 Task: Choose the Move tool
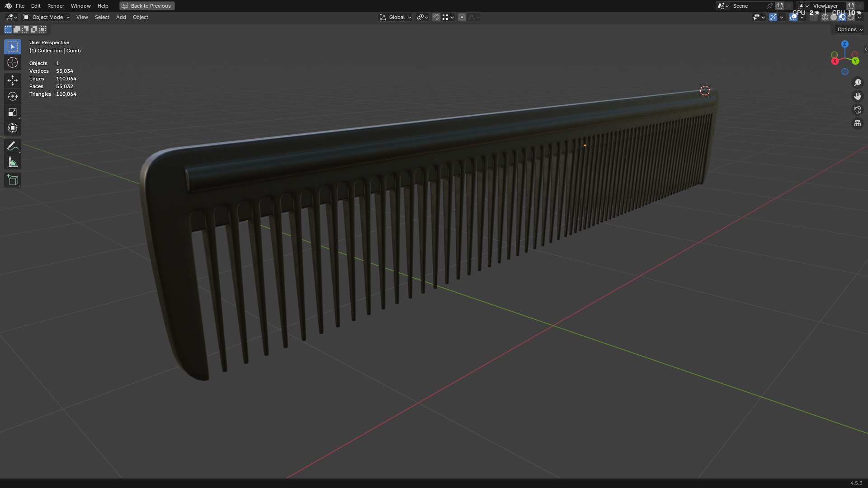(13, 80)
